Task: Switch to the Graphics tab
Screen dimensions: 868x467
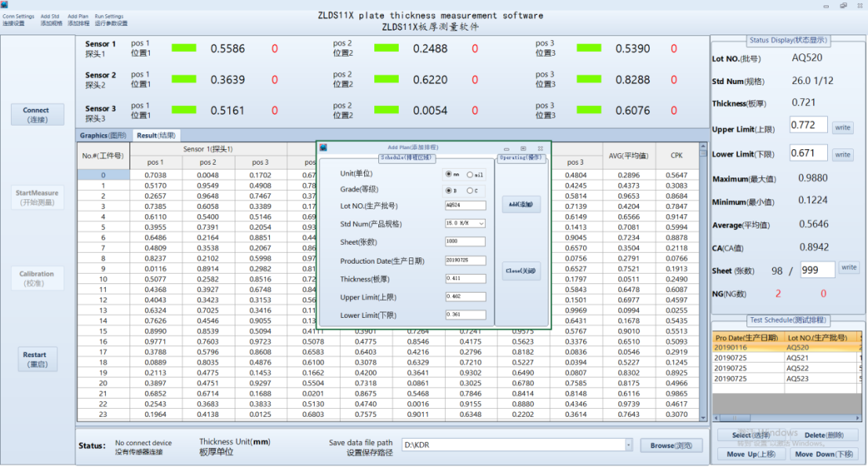Action: tap(104, 136)
